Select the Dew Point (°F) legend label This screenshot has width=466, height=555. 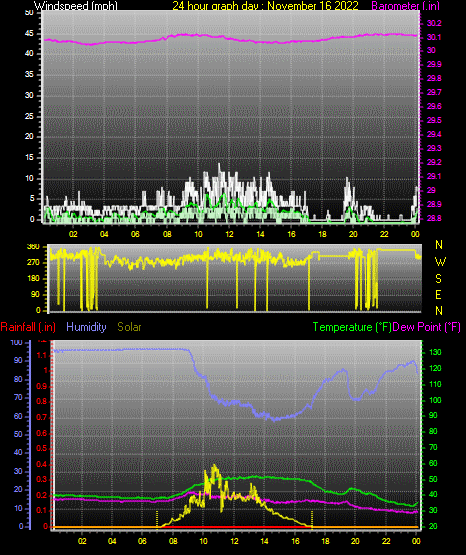tap(427, 327)
